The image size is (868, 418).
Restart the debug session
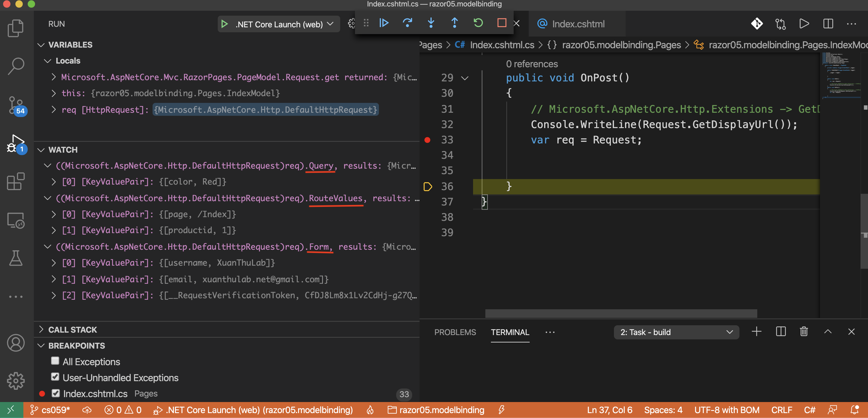(x=478, y=23)
